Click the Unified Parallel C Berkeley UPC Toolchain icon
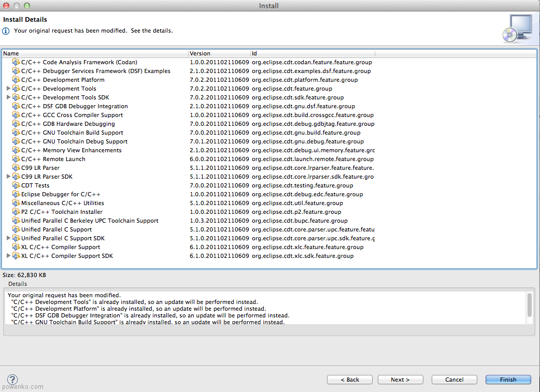540x392 pixels. 16,221
